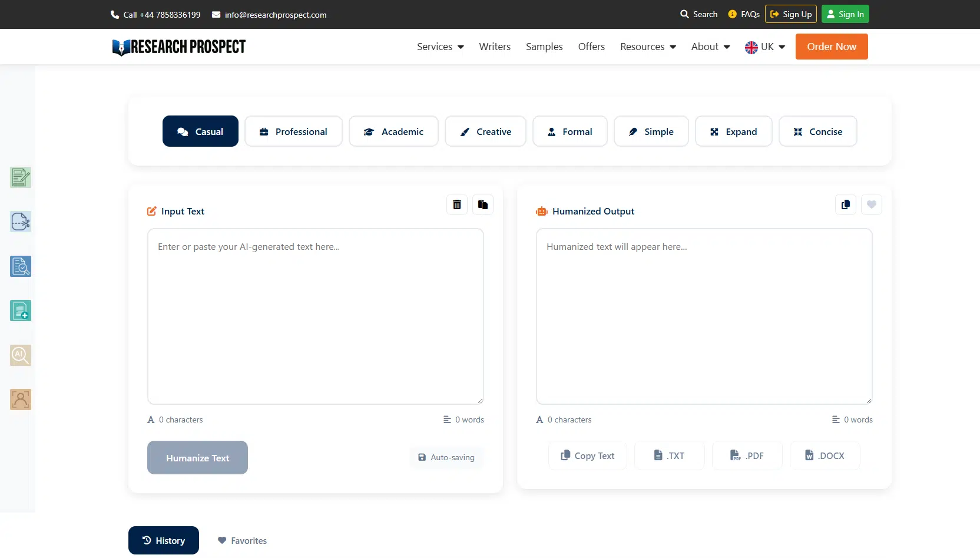Choose the Concise rewriting mode
The width and height of the screenshot is (980, 558).
817,131
